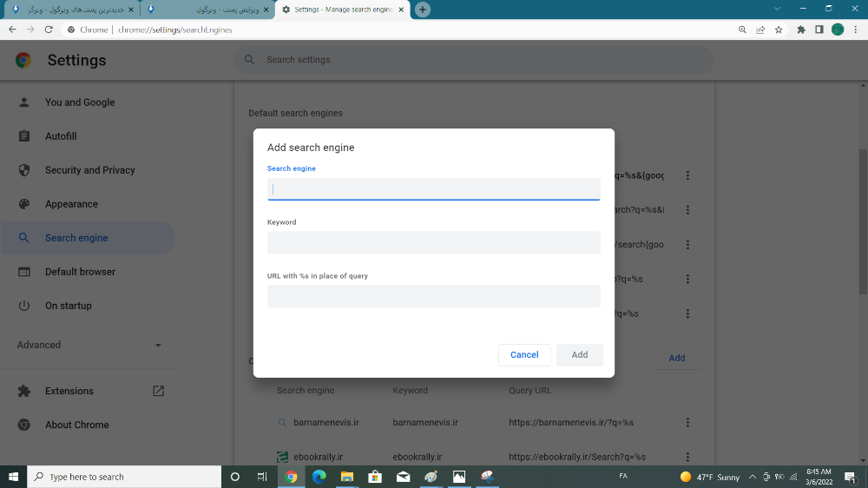Click the Search settings box

click(475, 60)
